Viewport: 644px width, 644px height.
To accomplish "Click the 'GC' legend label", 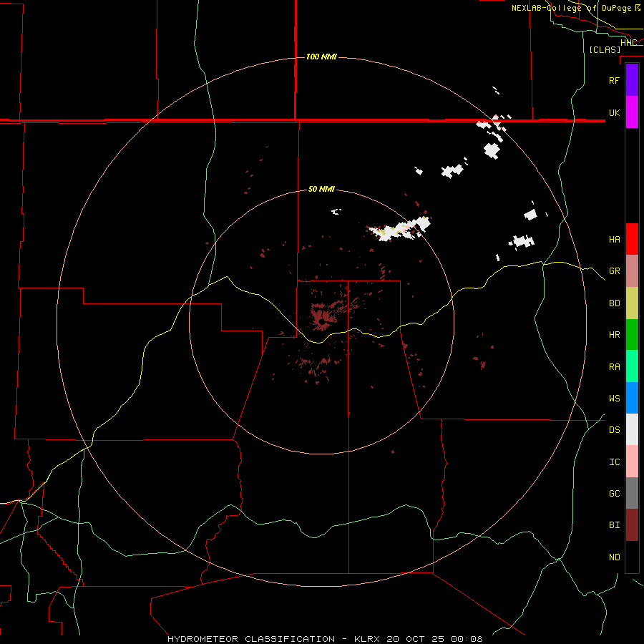I will click(614, 493).
